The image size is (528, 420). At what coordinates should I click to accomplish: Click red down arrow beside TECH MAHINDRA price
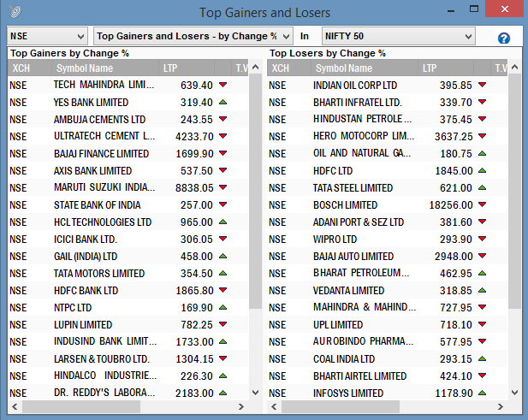222,86
